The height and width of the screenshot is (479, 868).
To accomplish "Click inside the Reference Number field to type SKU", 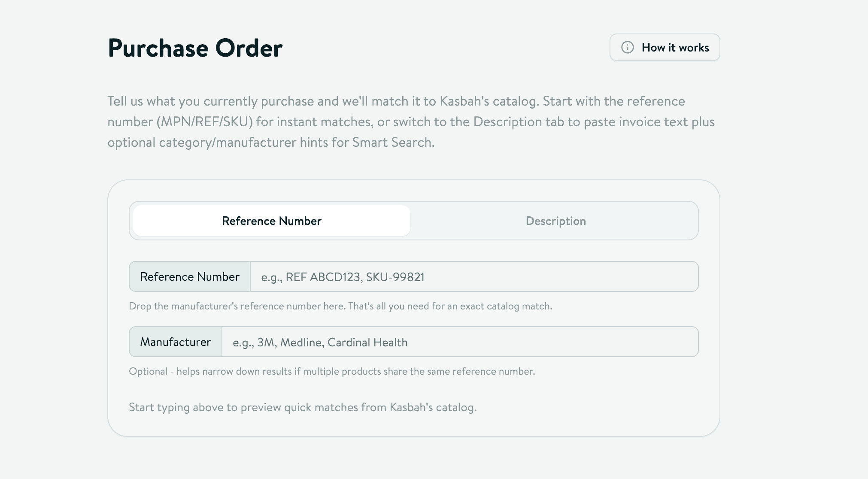I will tap(472, 276).
